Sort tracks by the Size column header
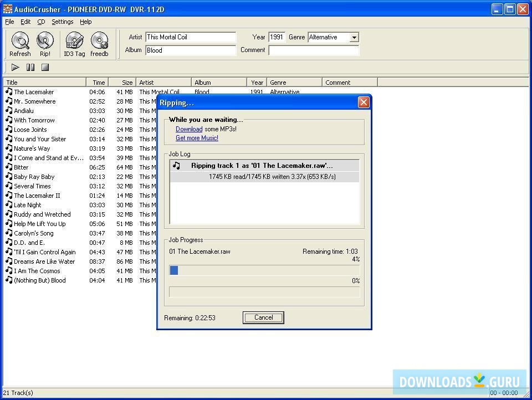The height and width of the screenshot is (400, 532). click(122, 83)
